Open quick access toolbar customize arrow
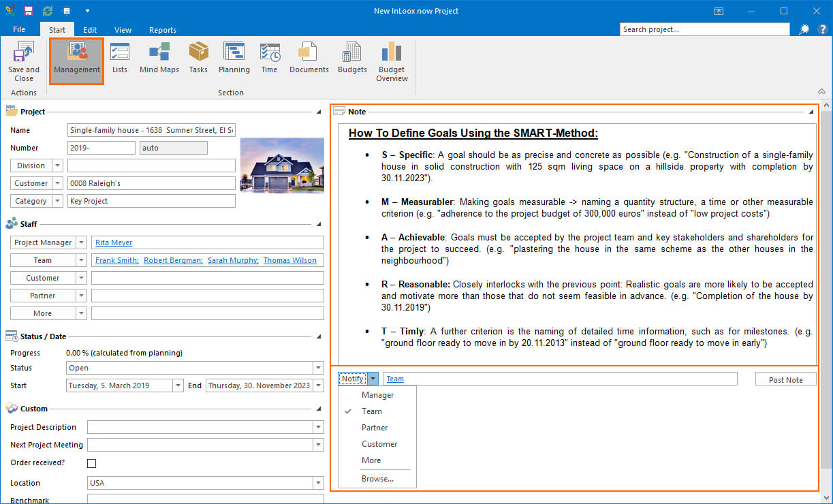The image size is (833, 504). 87,11
